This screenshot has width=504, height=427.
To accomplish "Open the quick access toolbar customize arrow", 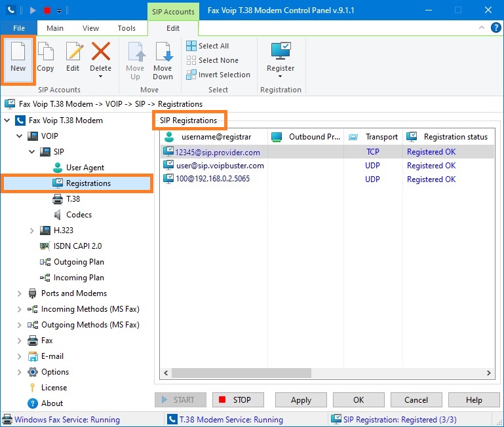I will tap(60, 11).
